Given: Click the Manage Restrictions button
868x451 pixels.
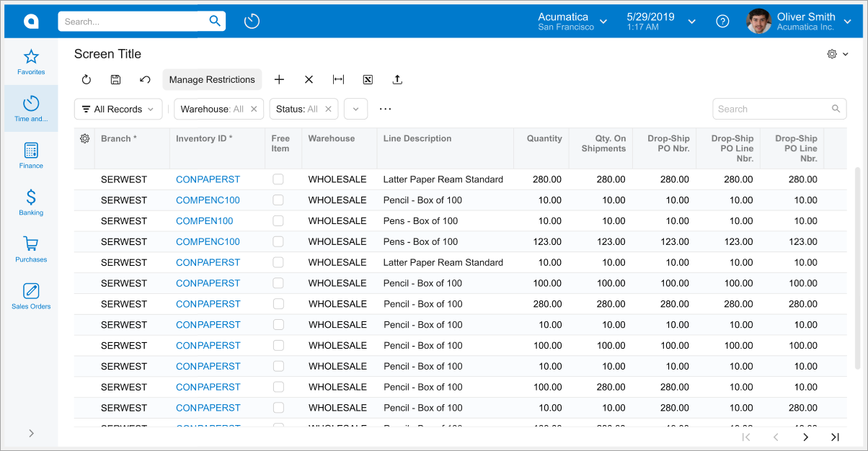Looking at the screenshot, I should pyautogui.click(x=212, y=80).
